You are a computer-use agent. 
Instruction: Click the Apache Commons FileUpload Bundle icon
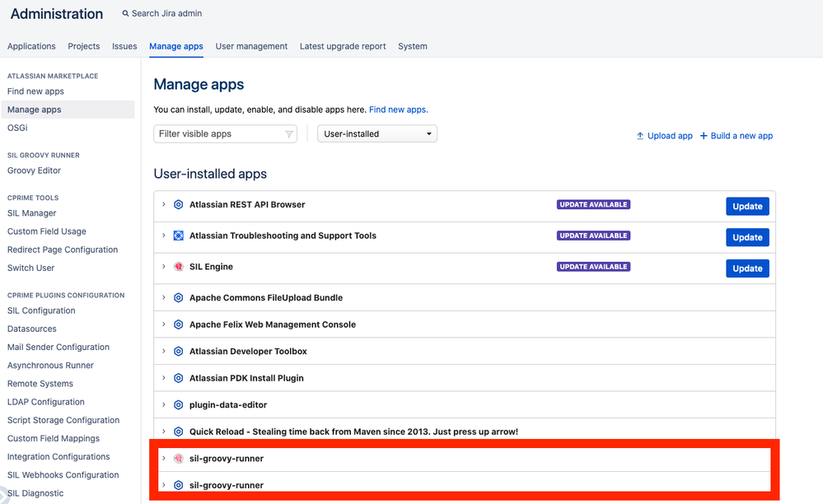[x=179, y=297]
